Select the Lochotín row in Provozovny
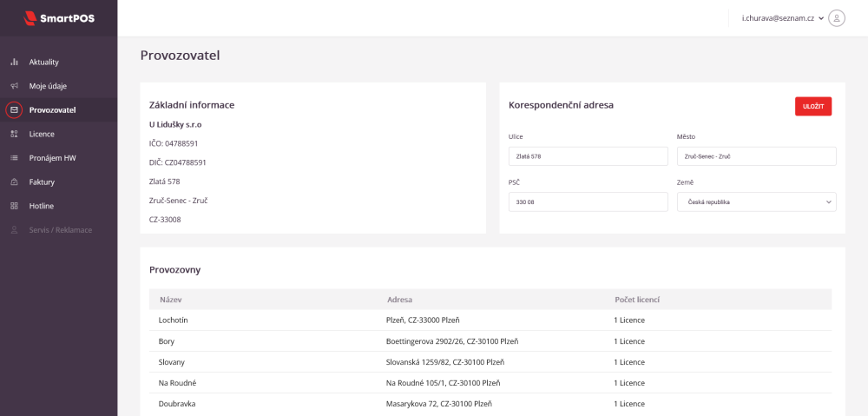Image resolution: width=868 pixels, height=416 pixels. coord(490,320)
